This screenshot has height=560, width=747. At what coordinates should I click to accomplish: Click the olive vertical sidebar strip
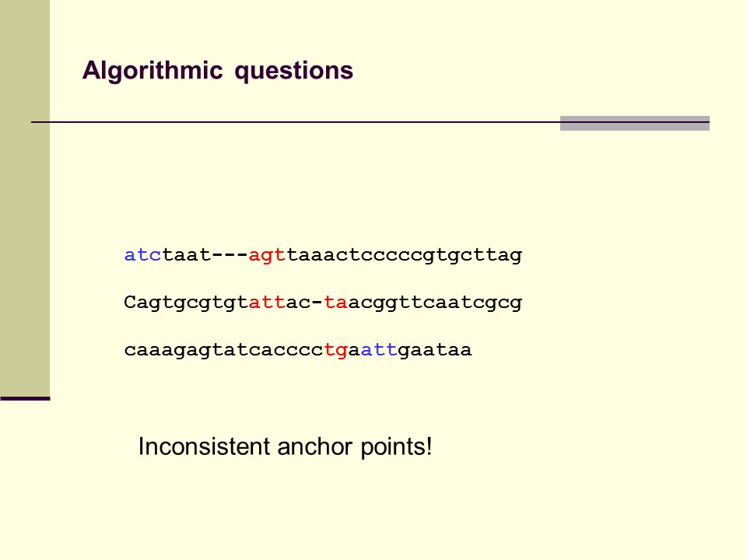pyautogui.click(x=25, y=198)
